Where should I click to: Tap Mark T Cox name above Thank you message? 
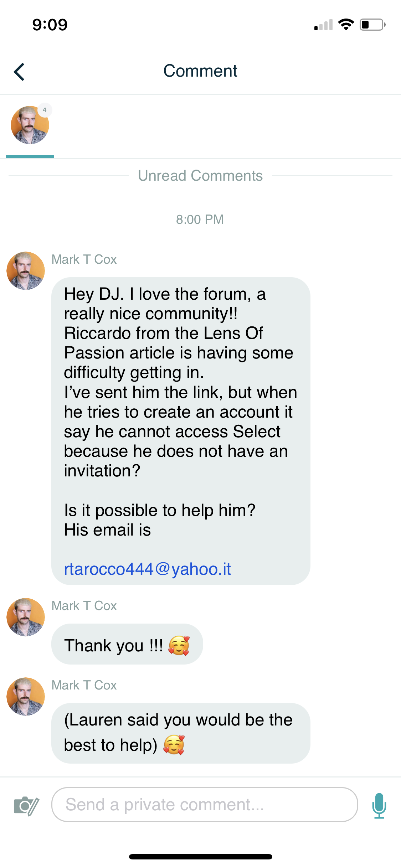pos(84,606)
